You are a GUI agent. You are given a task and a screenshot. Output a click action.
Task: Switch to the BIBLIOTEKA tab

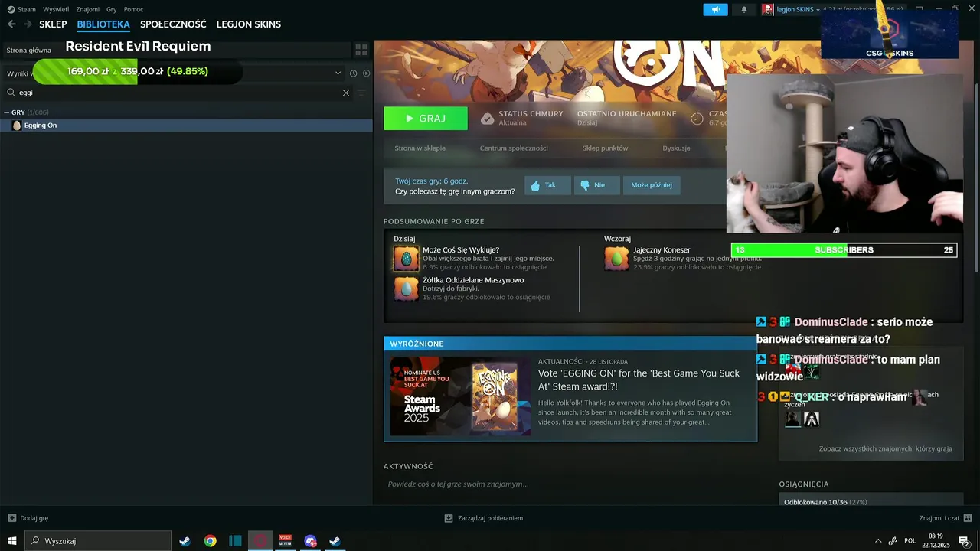click(103, 24)
